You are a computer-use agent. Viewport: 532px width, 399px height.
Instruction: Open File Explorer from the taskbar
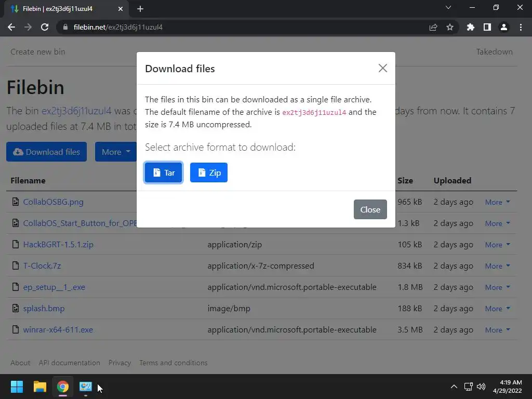39,387
